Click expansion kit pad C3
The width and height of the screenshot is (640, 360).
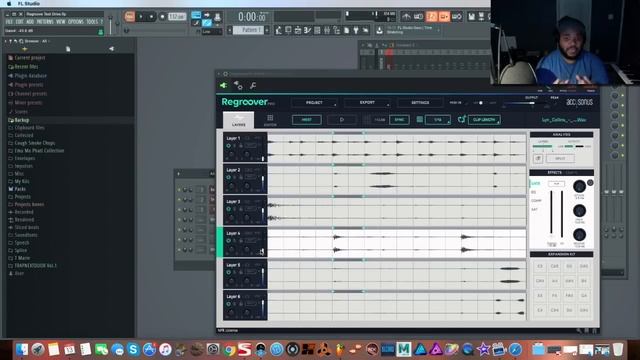point(540,266)
